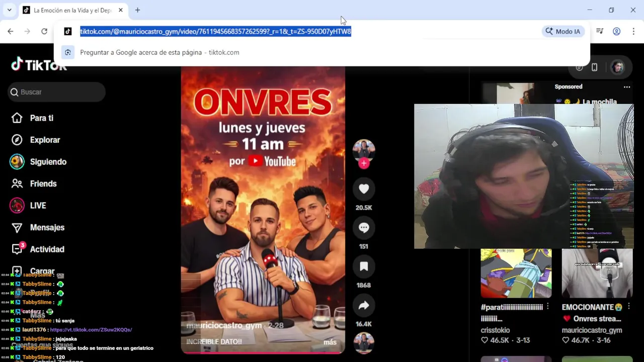Go back to the previous page
The height and width of the screenshot is (362, 644).
coord(11,31)
